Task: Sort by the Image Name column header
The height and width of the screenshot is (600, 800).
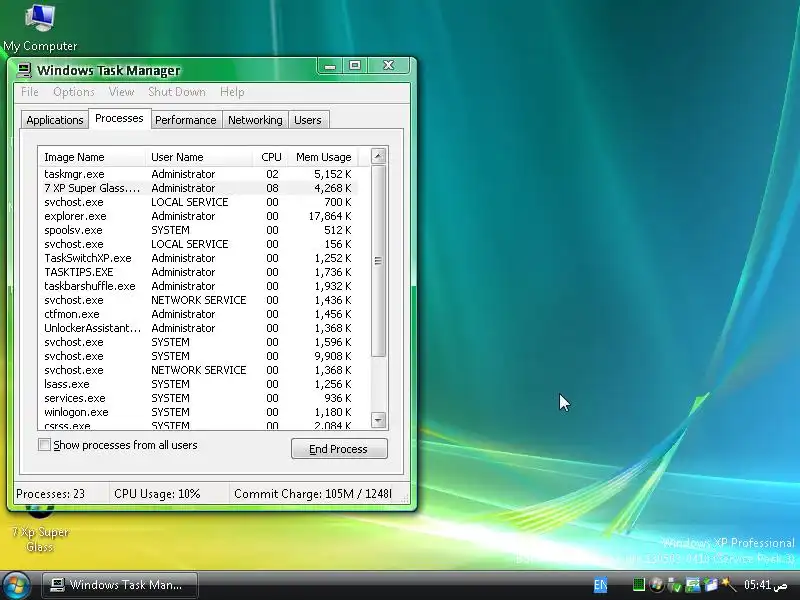Action: tap(92, 157)
